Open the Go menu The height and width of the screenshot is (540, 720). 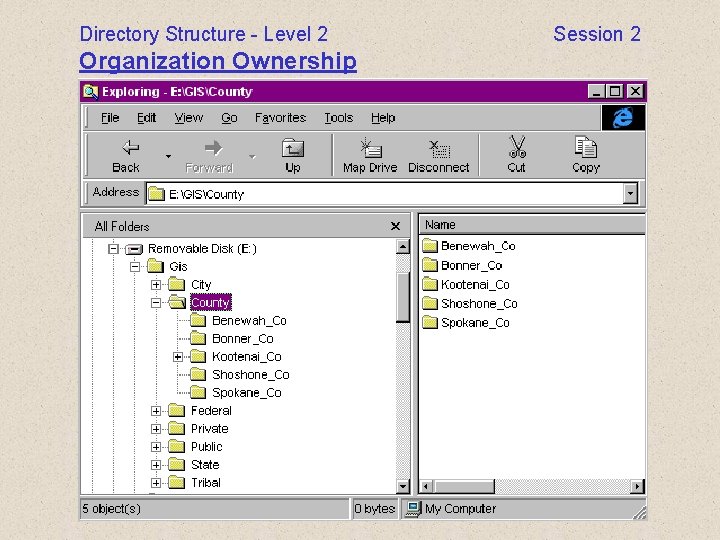click(229, 118)
